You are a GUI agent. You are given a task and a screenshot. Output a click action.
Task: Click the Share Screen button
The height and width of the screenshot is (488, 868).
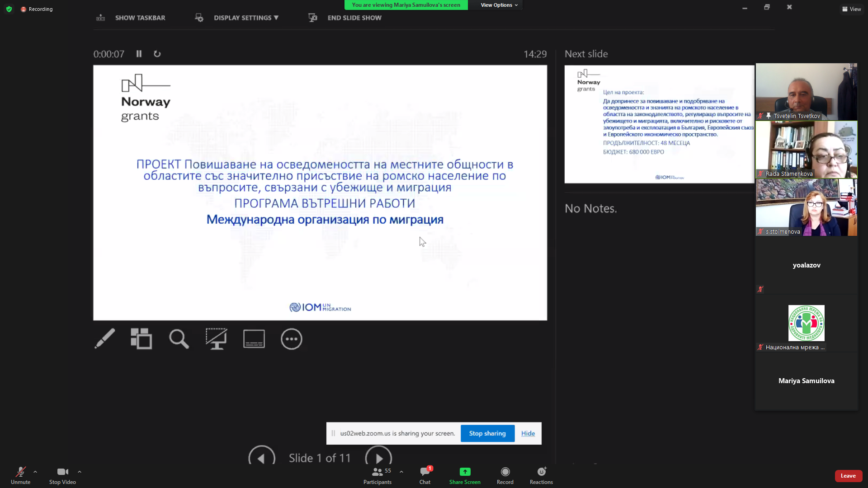tap(465, 476)
